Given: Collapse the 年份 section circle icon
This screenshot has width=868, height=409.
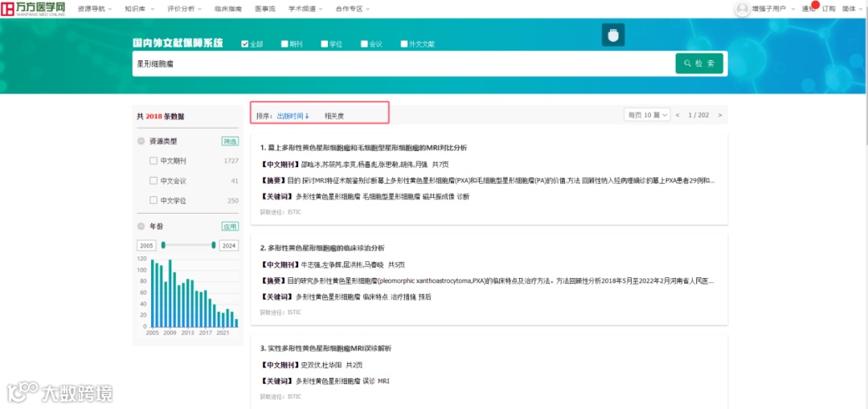Looking at the screenshot, I should click(x=141, y=227).
